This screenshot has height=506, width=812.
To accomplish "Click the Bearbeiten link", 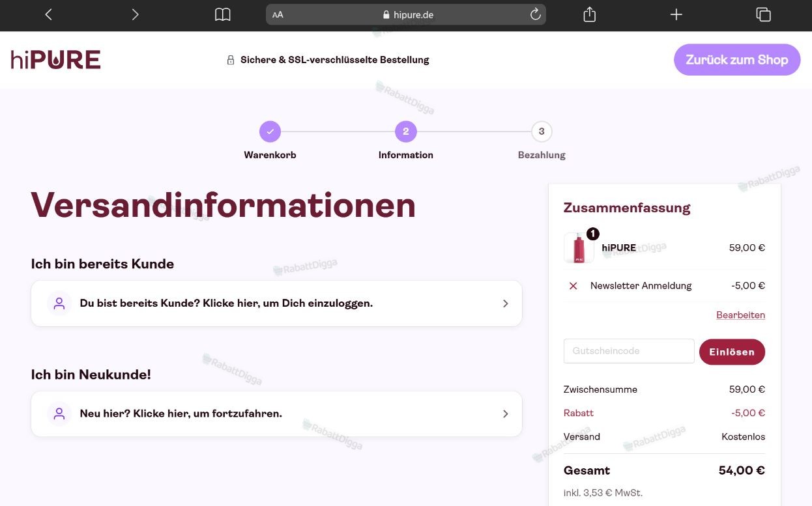I will [x=740, y=315].
